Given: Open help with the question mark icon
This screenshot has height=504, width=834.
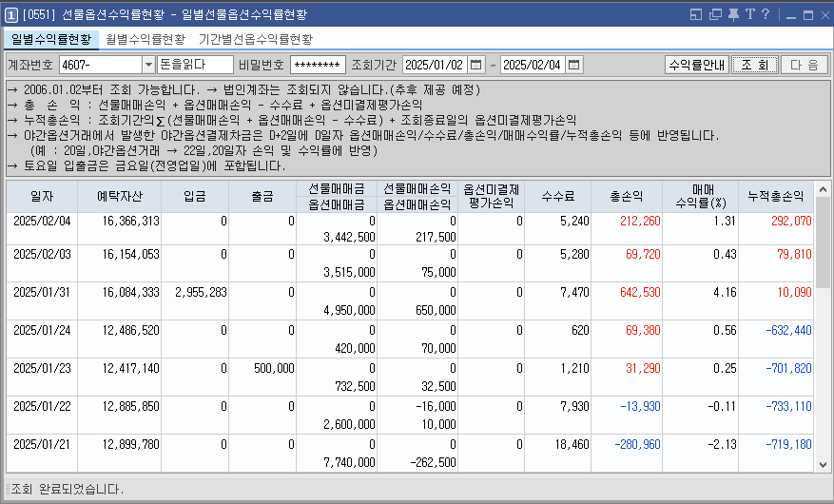Looking at the screenshot, I should pyautogui.click(x=766, y=14).
